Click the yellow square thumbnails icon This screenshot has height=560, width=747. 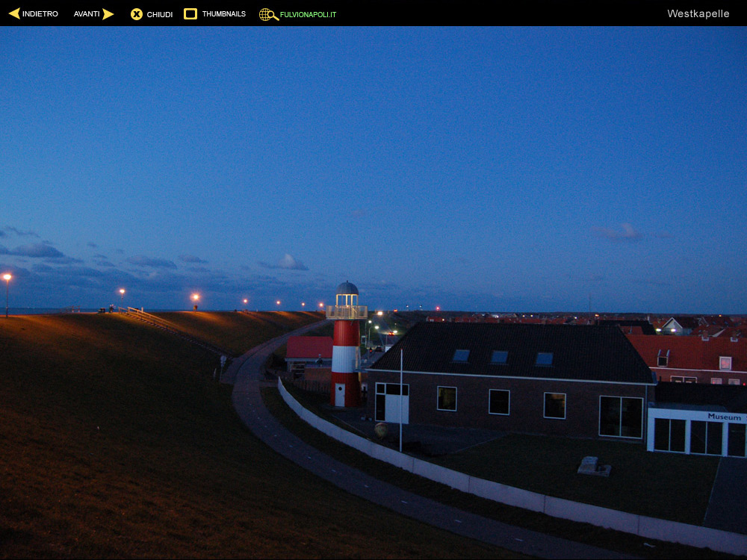click(x=190, y=13)
